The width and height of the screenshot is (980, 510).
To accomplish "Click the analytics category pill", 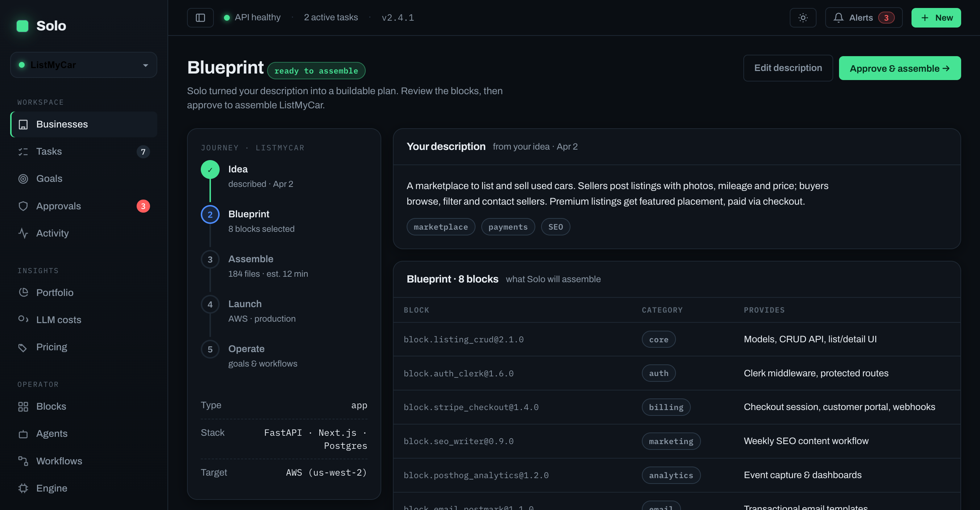I will click(671, 475).
